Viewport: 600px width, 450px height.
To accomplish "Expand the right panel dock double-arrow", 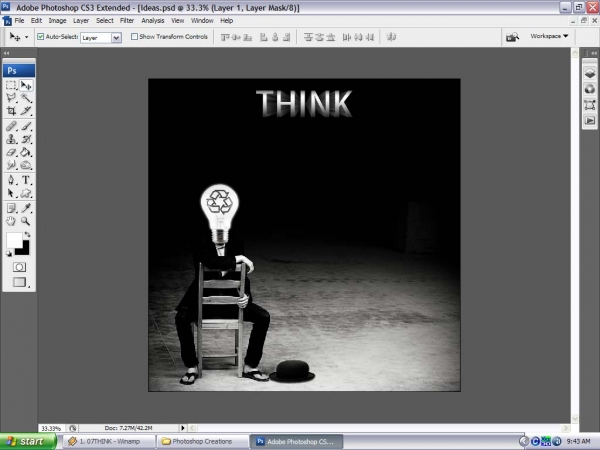I will coord(593,53).
